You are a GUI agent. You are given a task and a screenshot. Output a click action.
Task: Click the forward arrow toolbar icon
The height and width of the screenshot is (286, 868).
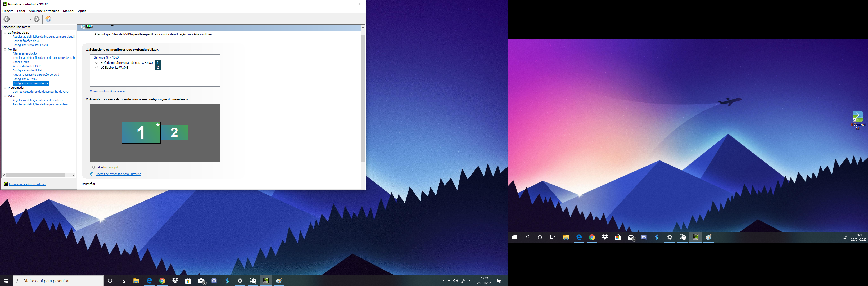[x=37, y=19]
